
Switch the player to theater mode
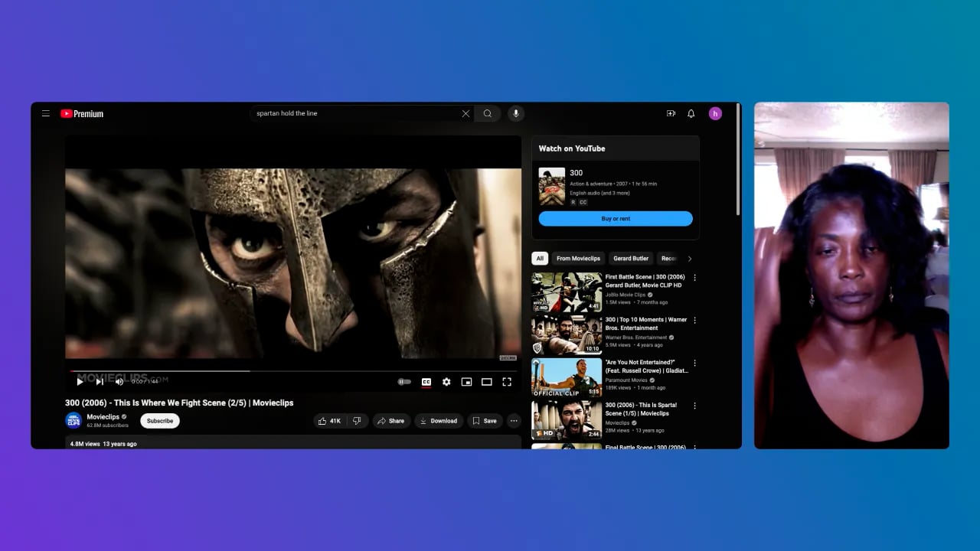point(486,382)
